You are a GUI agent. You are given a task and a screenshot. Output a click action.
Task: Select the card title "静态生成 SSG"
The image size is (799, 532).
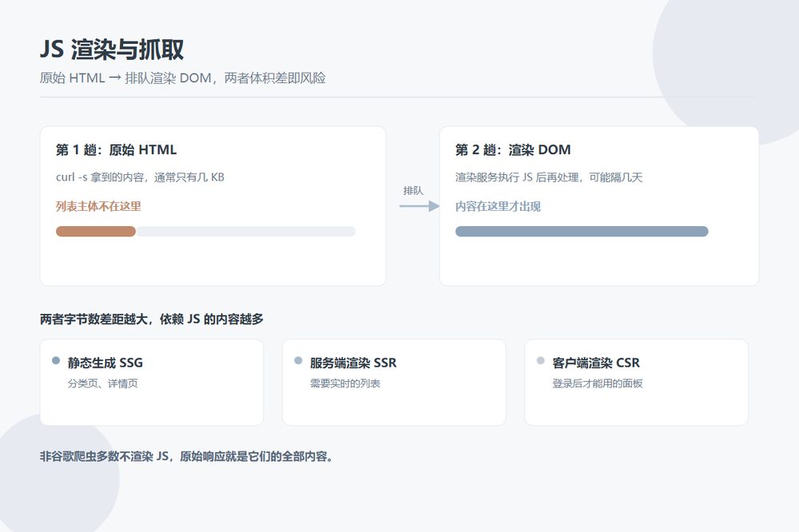pos(105,363)
